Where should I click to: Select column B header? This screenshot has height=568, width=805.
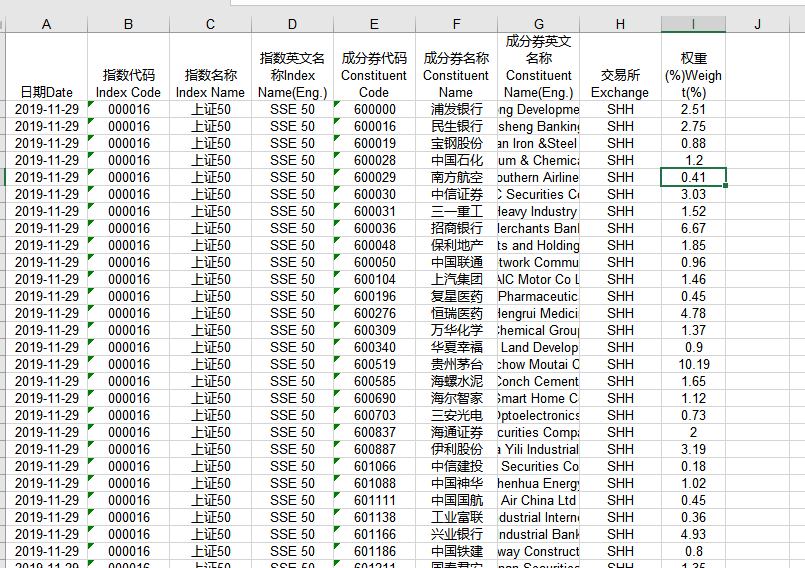(128, 24)
